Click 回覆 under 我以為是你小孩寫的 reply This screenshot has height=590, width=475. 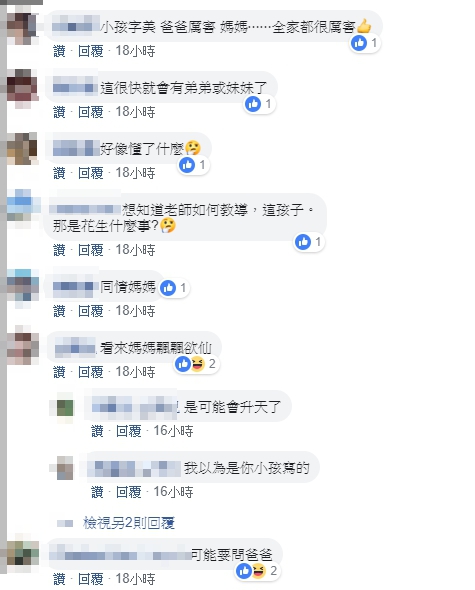(128, 492)
